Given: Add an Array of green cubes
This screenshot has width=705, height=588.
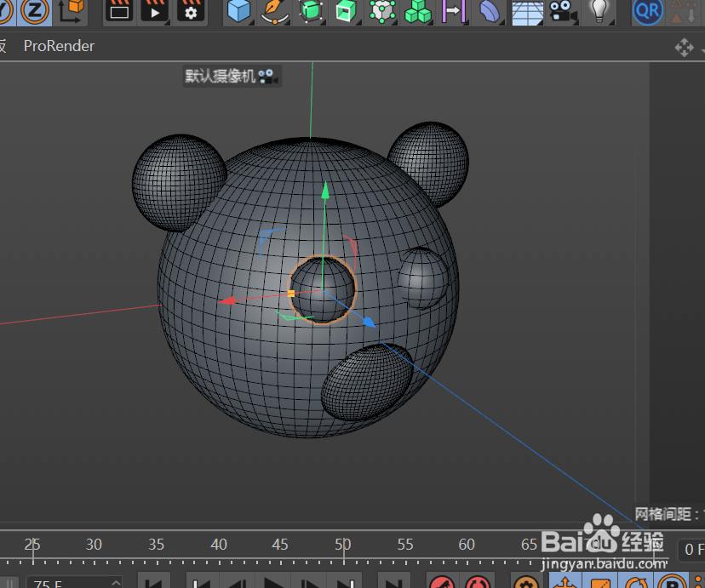Looking at the screenshot, I should [x=418, y=11].
